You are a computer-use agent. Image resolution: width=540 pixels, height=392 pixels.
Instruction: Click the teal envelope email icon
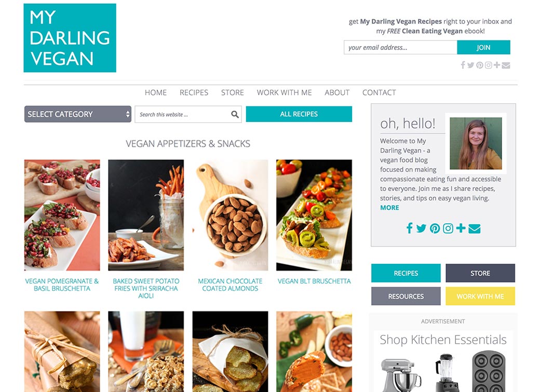[x=474, y=228]
